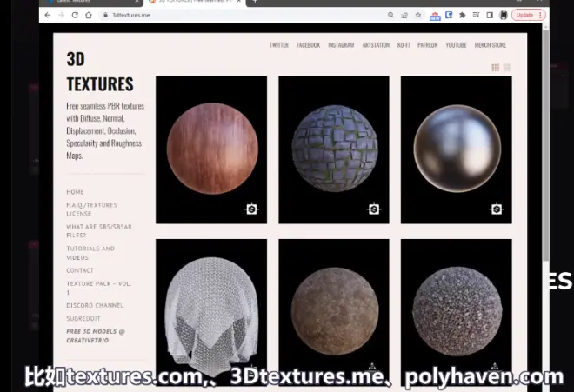The height and width of the screenshot is (392, 574).
Task: Open the blue Bitwarden extension icon
Action: coord(449,15)
